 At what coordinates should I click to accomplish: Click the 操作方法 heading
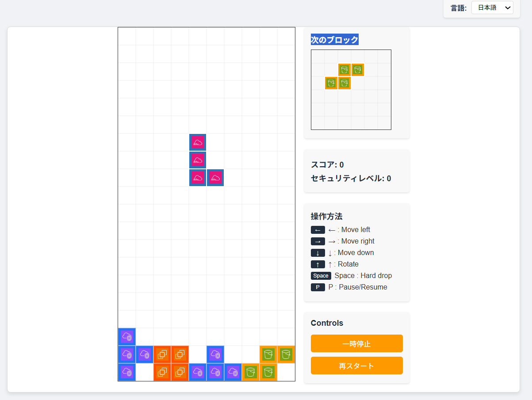[x=327, y=217]
